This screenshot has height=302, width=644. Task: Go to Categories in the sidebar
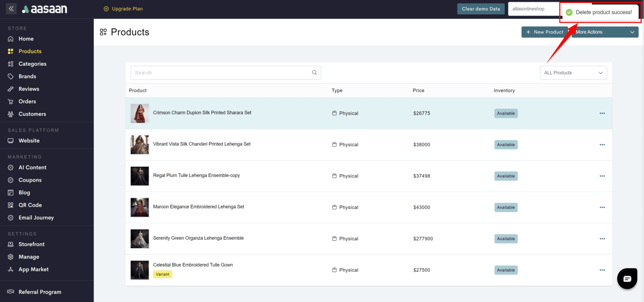point(33,64)
